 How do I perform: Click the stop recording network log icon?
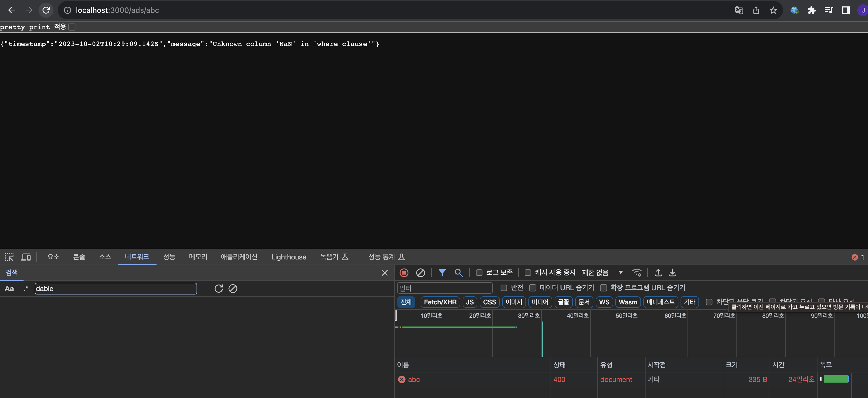(404, 273)
